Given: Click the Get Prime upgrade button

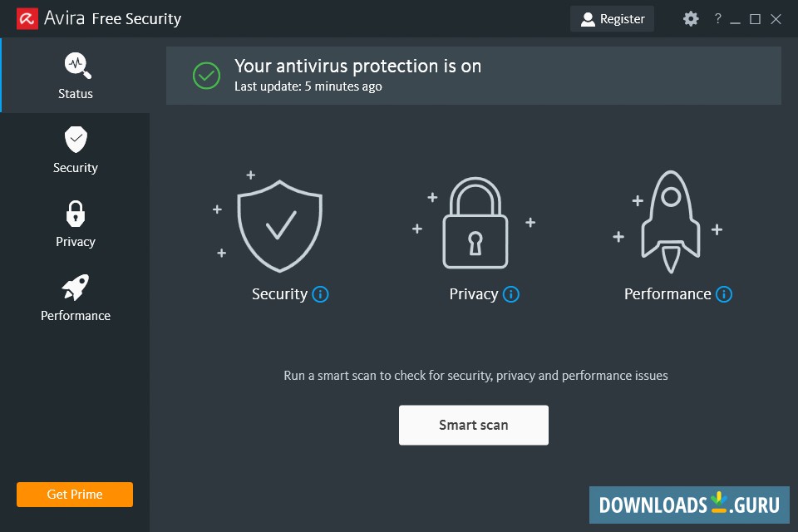Looking at the screenshot, I should coord(74,494).
